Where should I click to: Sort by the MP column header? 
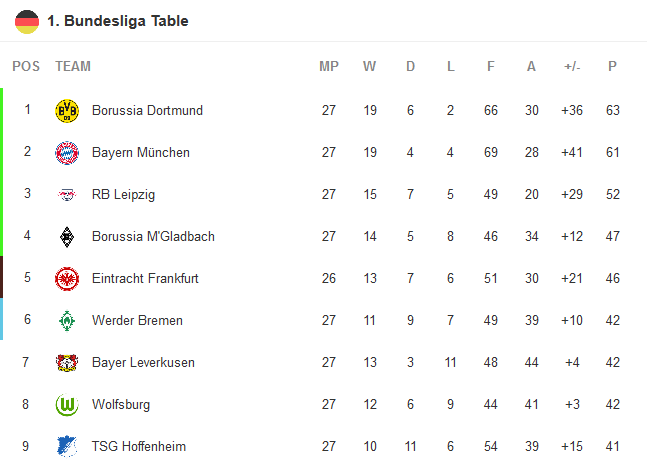click(329, 67)
